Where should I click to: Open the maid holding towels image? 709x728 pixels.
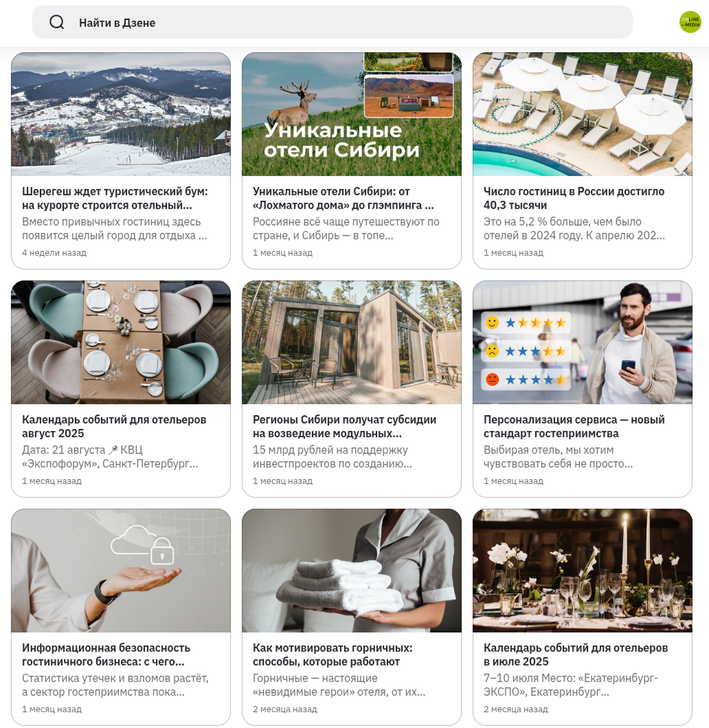click(x=352, y=571)
